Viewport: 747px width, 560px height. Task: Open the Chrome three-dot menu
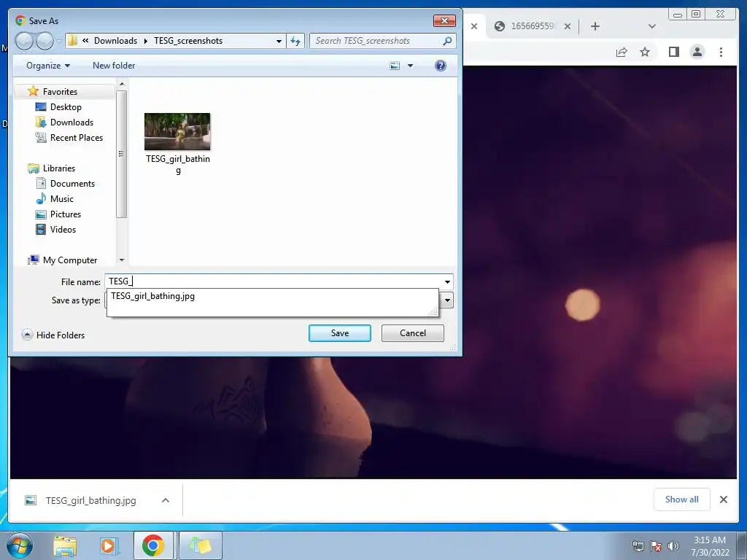pos(721,52)
